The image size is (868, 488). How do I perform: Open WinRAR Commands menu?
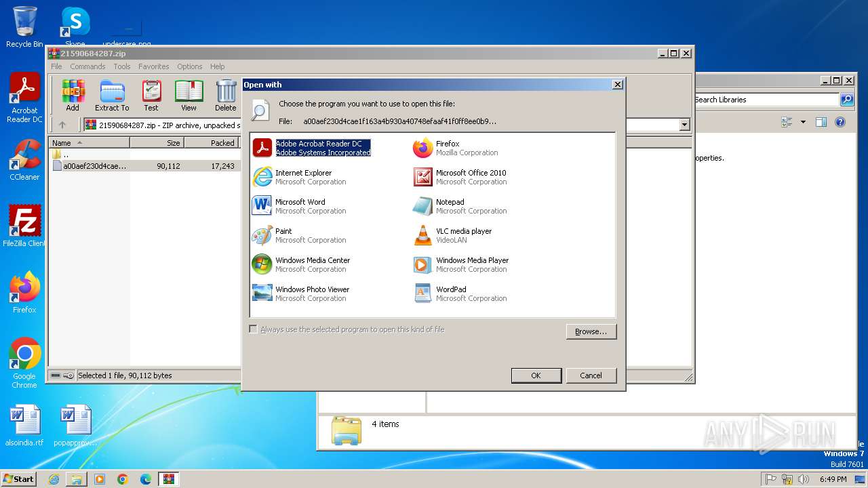point(87,66)
